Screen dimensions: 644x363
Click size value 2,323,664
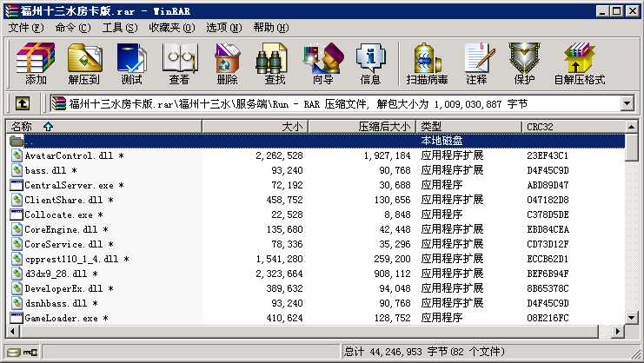pos(279,274)
